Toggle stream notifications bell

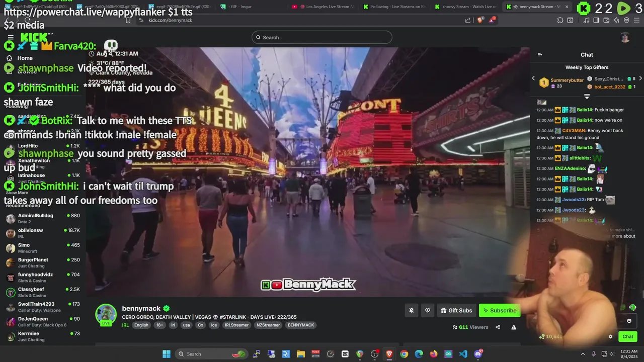(411, 310)
